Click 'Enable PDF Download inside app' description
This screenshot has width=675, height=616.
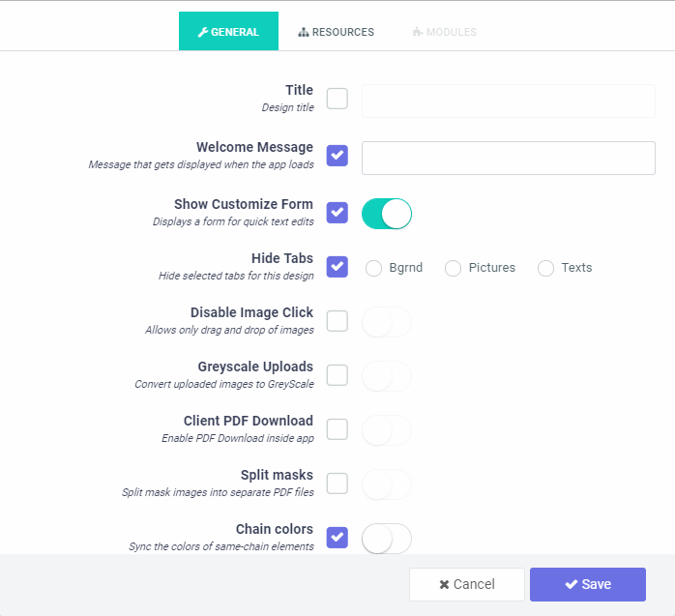tap(238, 438)
